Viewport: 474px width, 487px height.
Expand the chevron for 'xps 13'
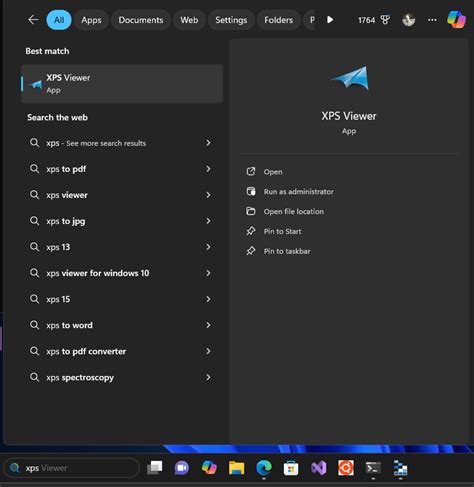(x=208, y=247)
